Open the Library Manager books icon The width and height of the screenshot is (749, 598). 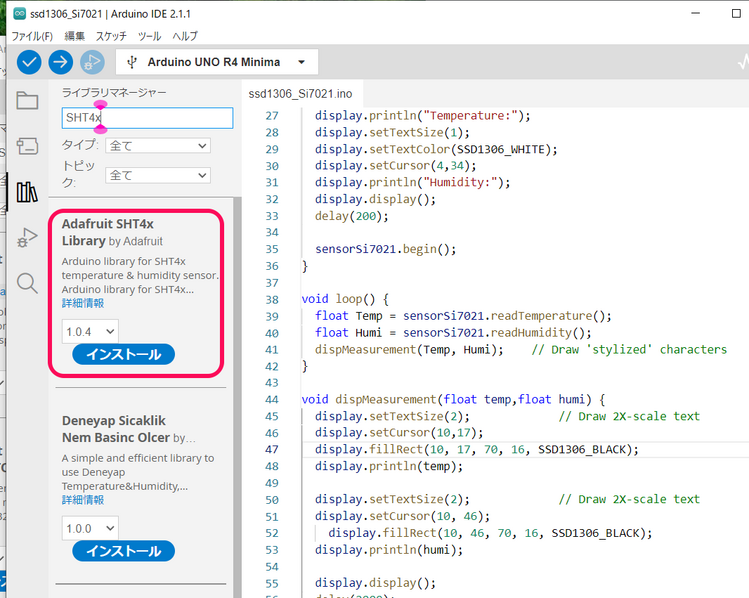[27, 191]
